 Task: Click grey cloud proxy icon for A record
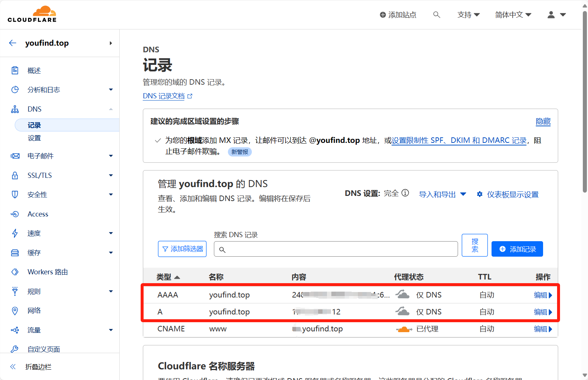click(402, 312)
